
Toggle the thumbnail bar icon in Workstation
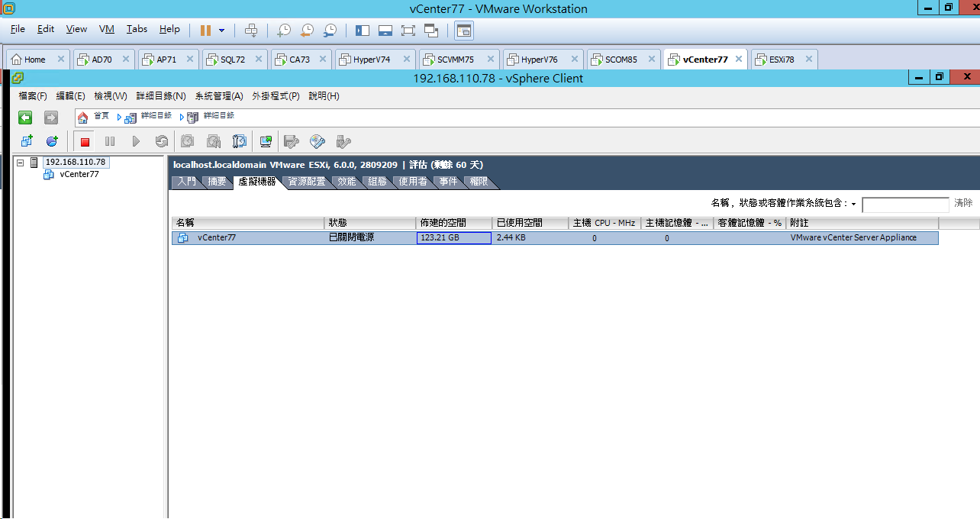coord(385,30)
